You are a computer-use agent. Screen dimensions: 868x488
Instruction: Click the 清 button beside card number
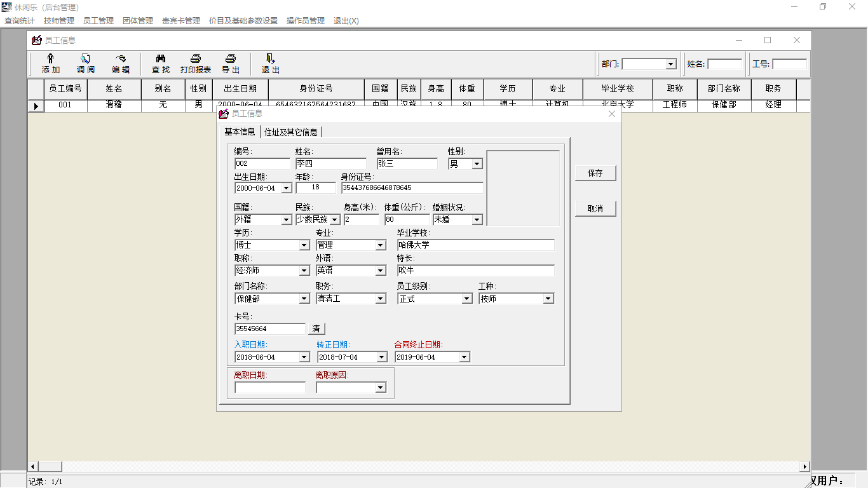[x=316, y=329]
